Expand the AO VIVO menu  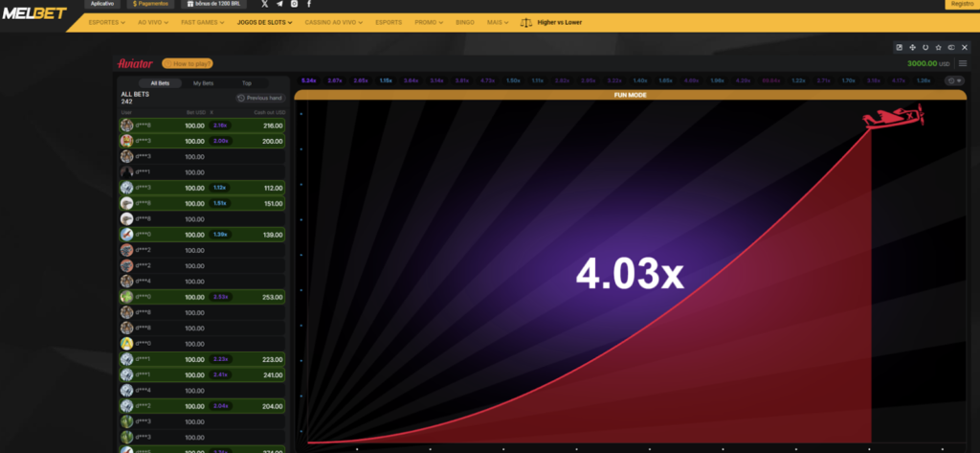point(153,23)
